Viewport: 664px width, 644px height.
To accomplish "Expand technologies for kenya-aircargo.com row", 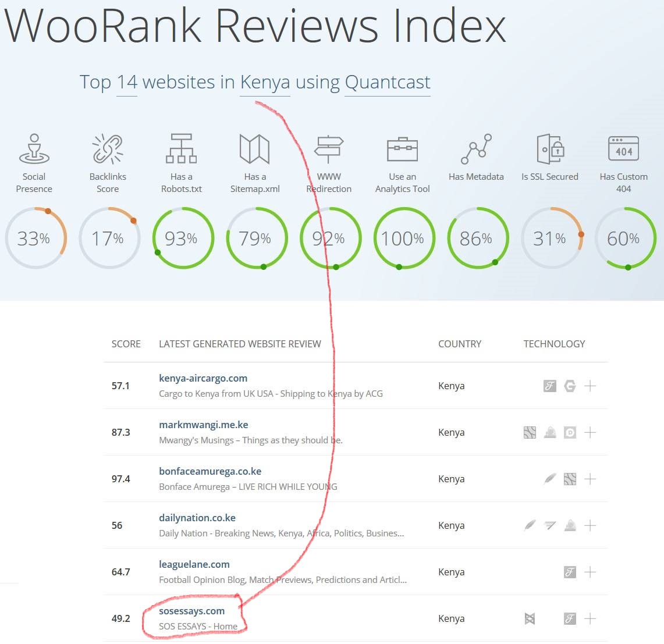I will [x=590, y=386].
